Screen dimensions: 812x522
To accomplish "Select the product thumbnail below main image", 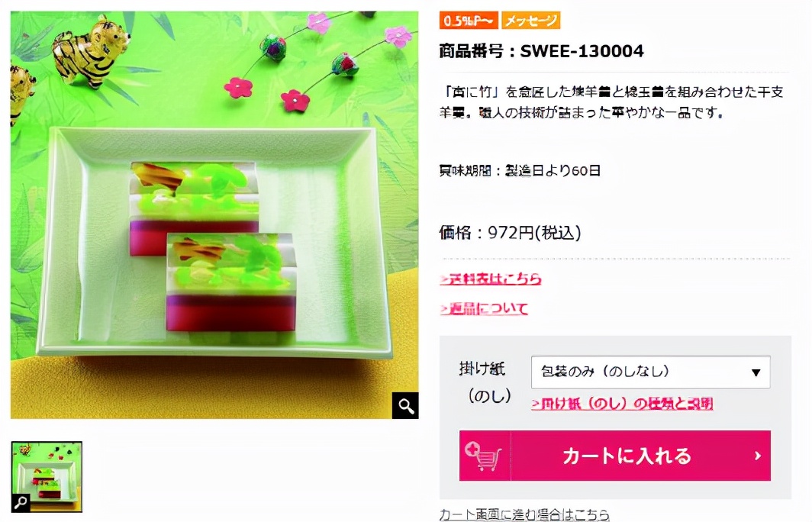I will pyautogui.click(x=47, y=476).
